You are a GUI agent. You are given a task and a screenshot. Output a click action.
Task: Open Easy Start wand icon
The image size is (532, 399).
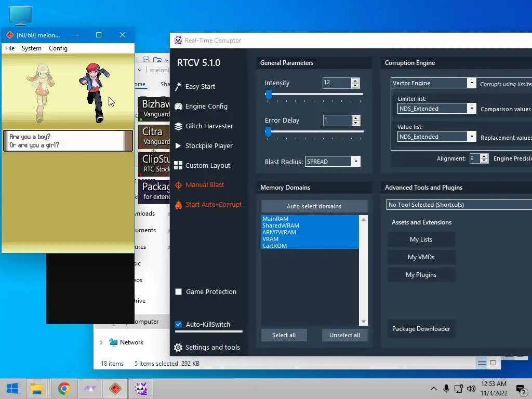click(178, 87)
